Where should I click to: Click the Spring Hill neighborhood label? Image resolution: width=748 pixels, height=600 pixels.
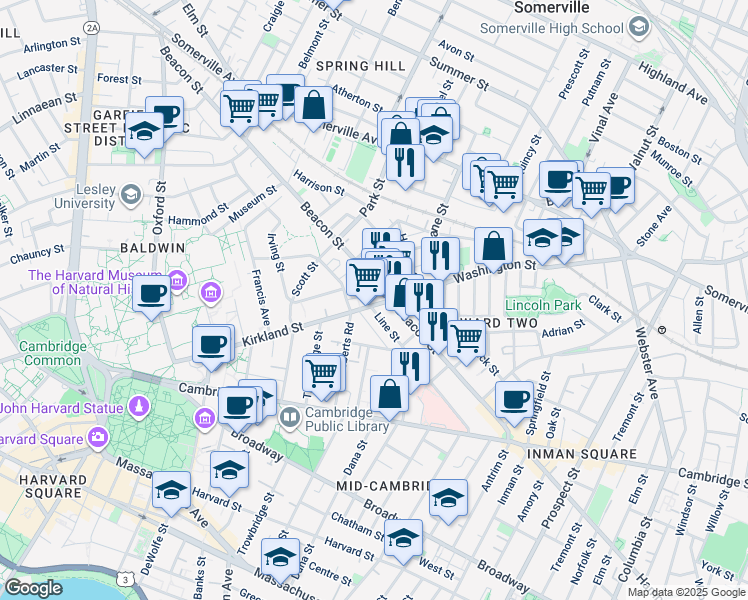click(361, 66)
